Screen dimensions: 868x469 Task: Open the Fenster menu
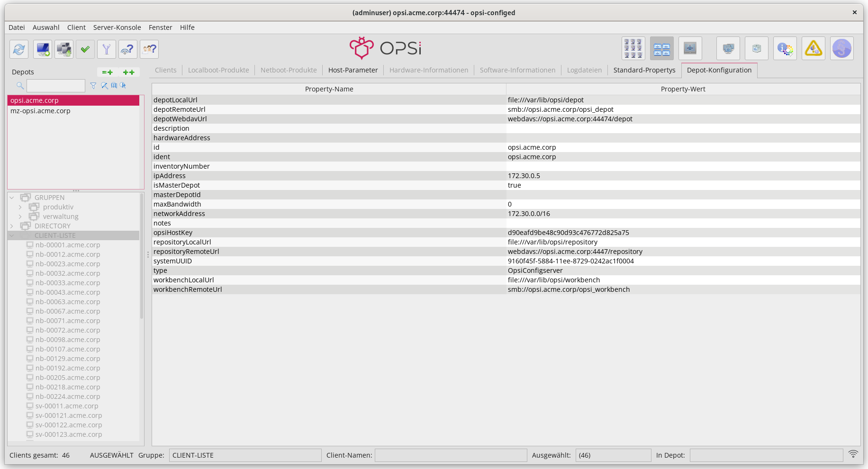pos(160,27)
